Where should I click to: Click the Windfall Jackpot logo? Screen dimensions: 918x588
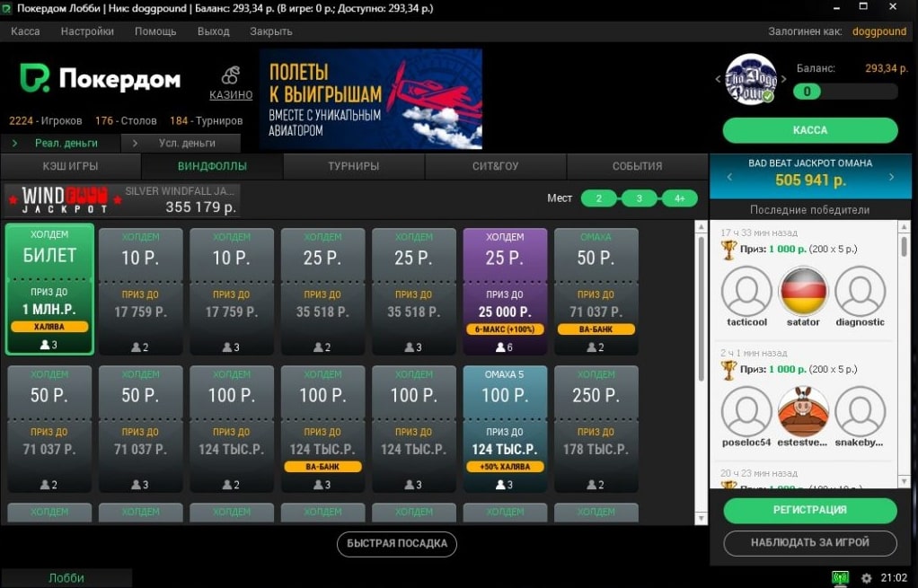click(x=64, y=200)
